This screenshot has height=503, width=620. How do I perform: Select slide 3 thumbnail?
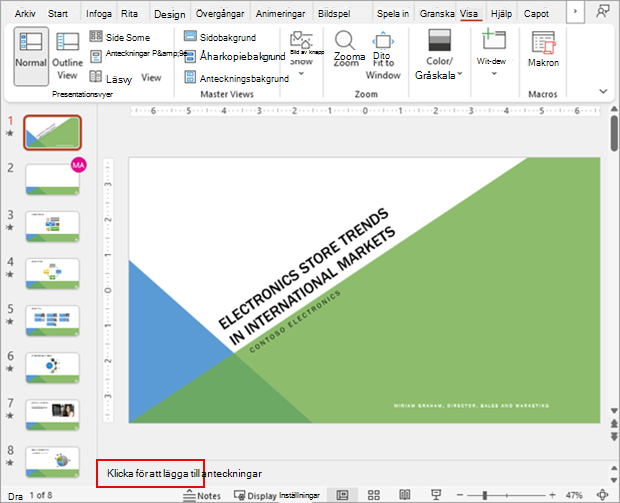(53, 227)
